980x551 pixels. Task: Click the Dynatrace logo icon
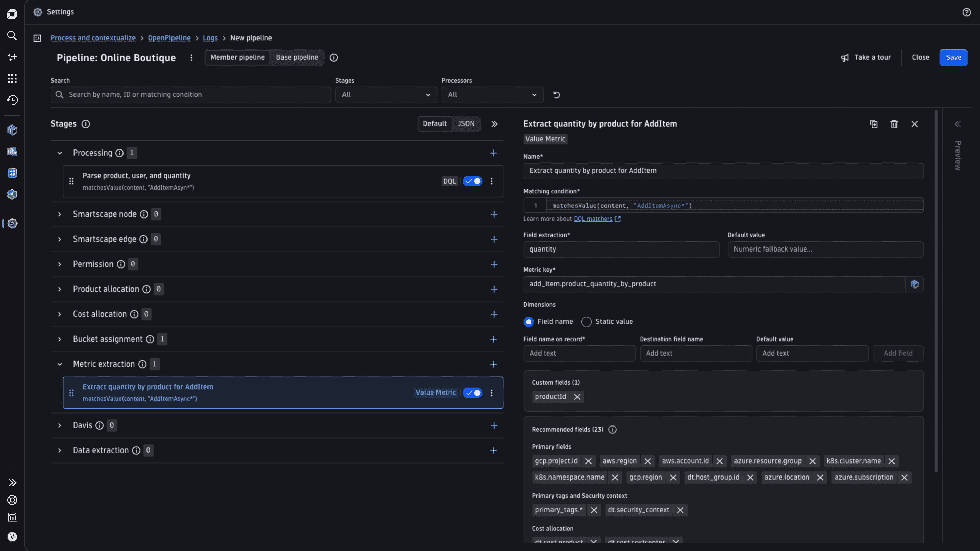click(x=12, y=14)
